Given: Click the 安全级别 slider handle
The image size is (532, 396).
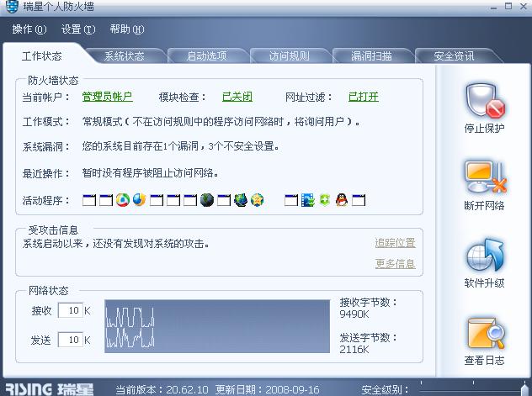Looking at the screenshot, I should pos(525,388).
